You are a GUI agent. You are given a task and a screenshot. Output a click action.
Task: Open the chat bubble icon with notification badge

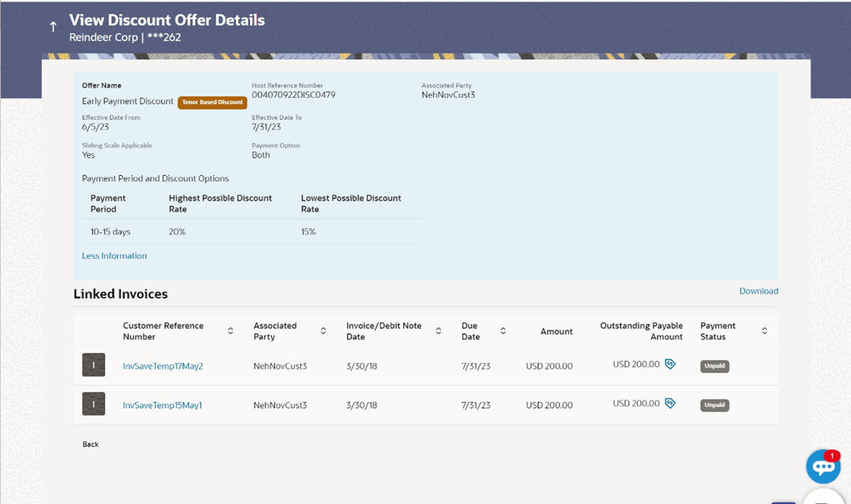823,466
